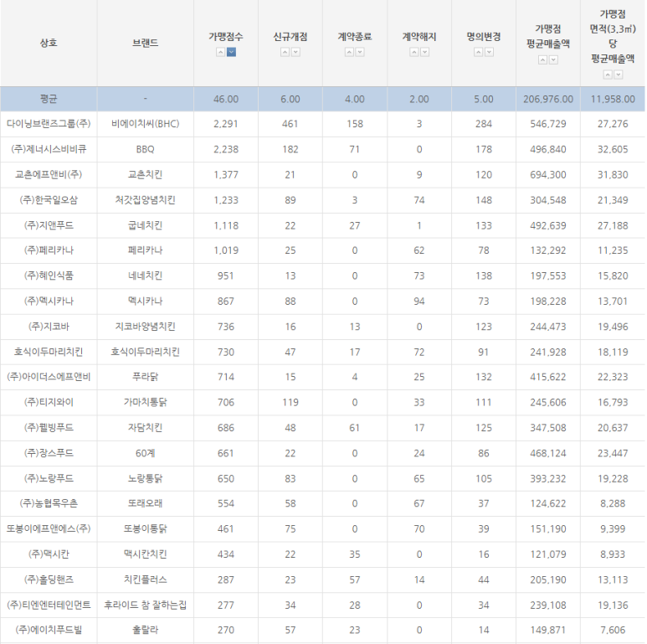The image size is (647, 644).
Task: Select 또봉이통닭 brand cell
Action: tap(146, 528)
